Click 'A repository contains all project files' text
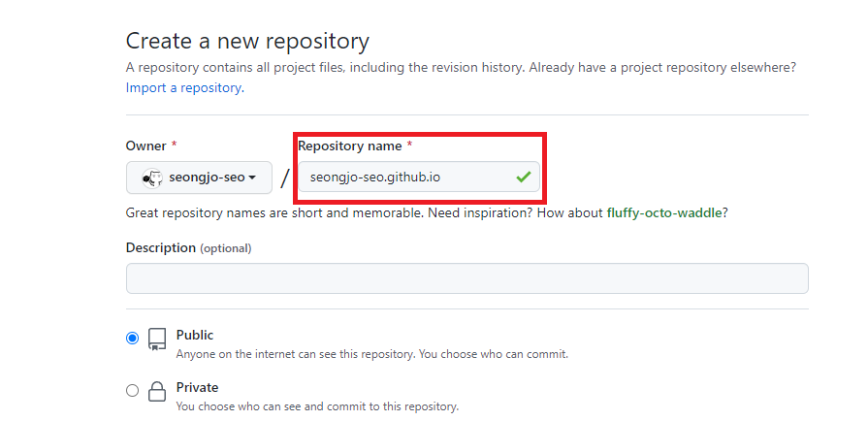 461,68
